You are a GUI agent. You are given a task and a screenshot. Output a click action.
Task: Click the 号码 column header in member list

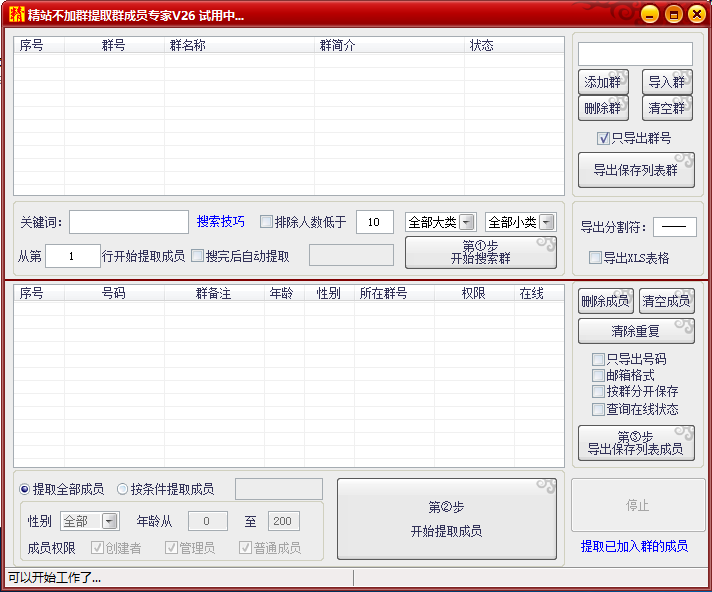[x=114, y=293]
